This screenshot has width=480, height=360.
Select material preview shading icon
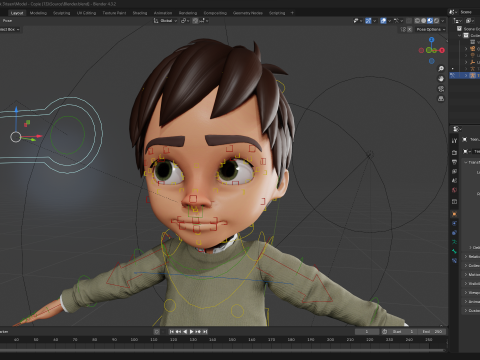pyautogui.click(x=430, y=21)
